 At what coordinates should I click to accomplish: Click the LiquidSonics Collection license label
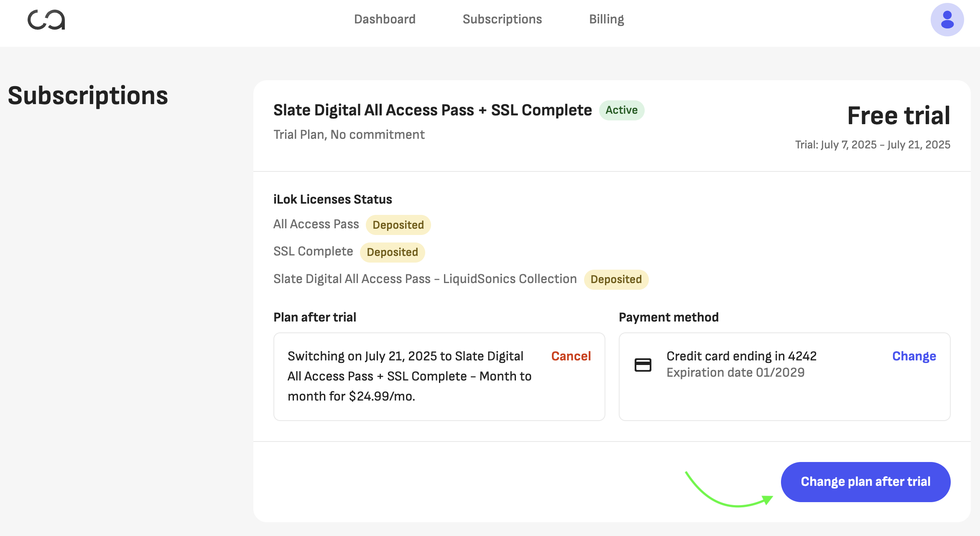coord(425,279)
